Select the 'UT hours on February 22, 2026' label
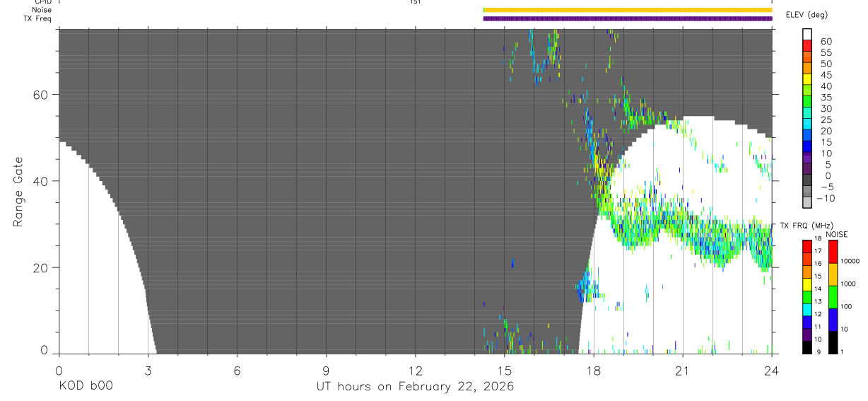This screenshot has height=401, width=868. [415, 387]
